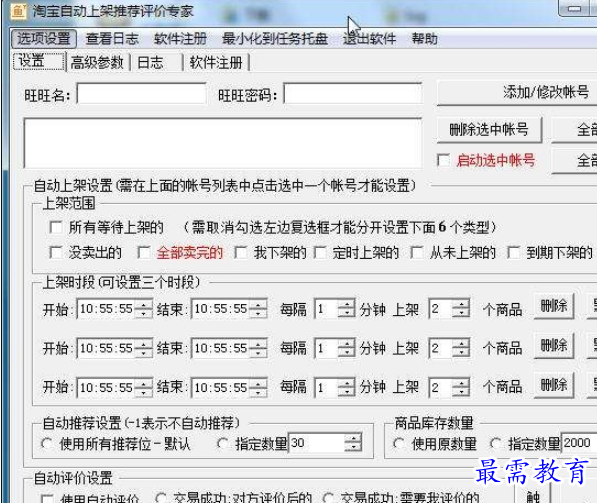597x503 pixels.
Task: Switch to the 高级参数 tab
Action: (x=97, y=62)
